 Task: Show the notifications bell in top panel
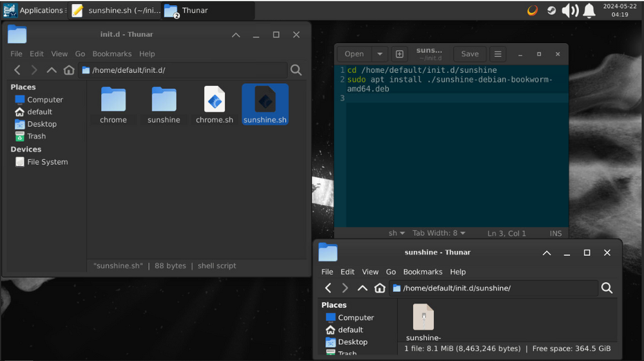click(589, 11)
